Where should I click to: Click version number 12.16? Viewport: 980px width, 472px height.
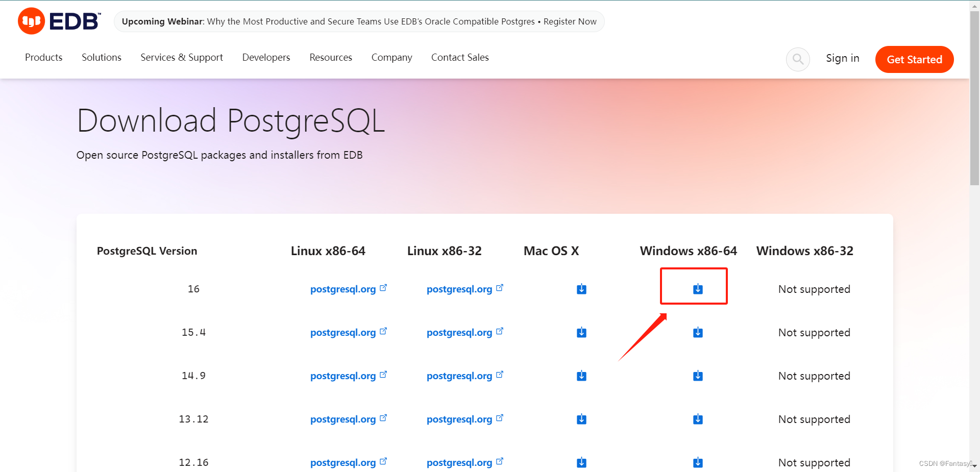click(193, 462)
